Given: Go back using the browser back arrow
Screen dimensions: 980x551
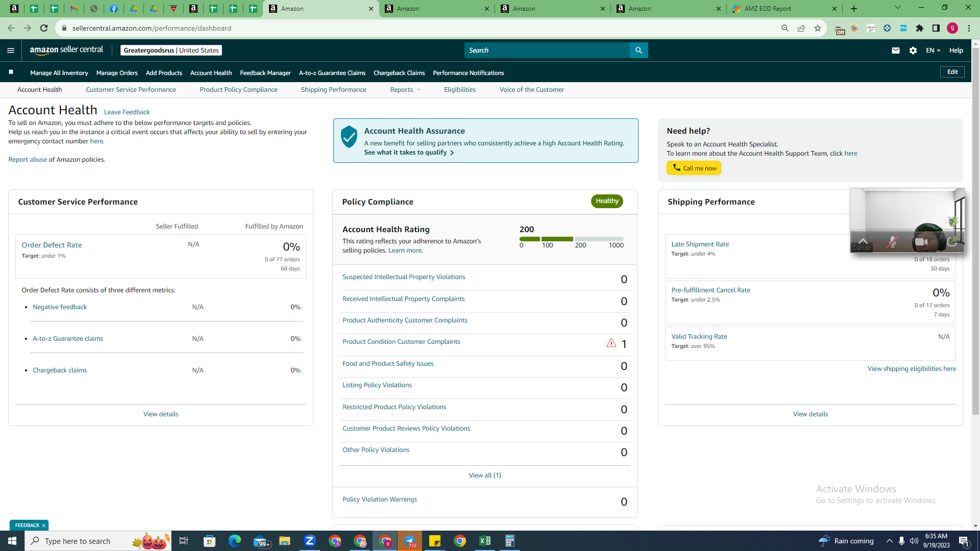Looking at the screenshot, I should [11, 28].
